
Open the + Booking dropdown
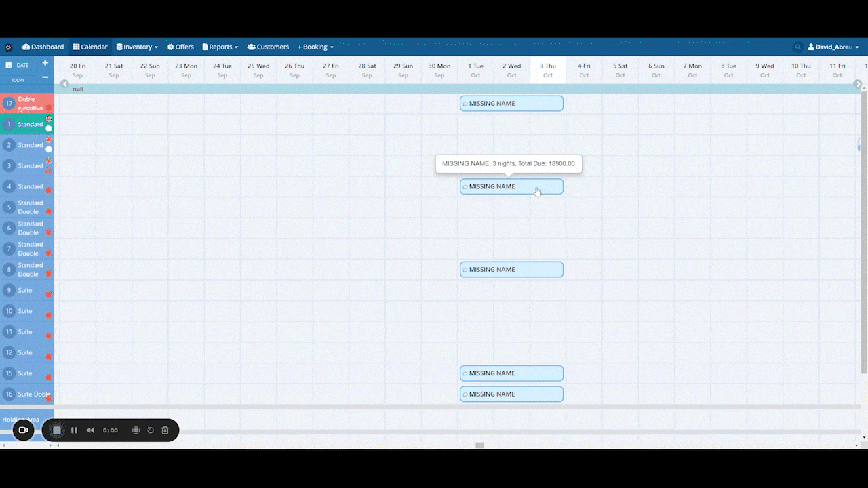[315, 47]
